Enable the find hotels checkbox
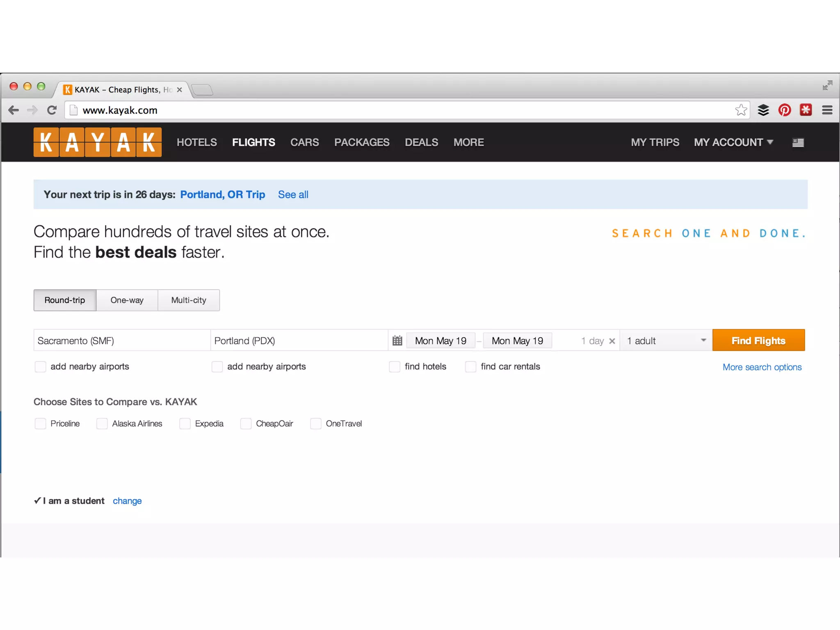The width and height of the screenshot is (840, 630). click(x=395, y=366)
